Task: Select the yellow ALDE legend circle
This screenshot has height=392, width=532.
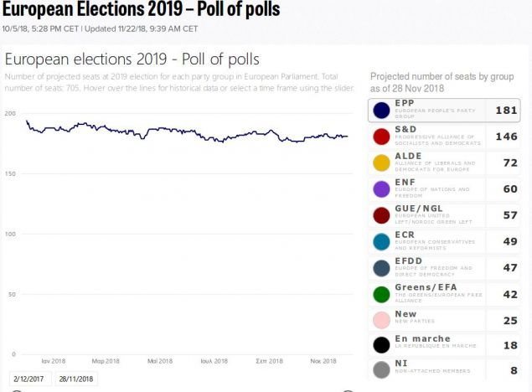Action: (x=382, y=162)
